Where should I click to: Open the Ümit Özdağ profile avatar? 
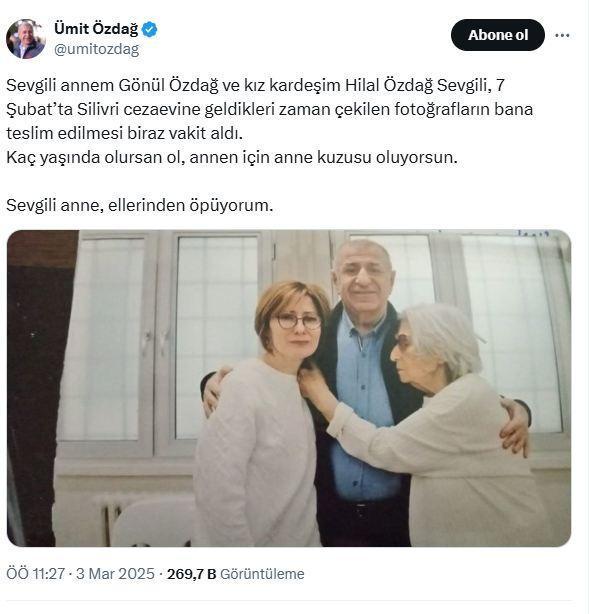coord(25,39)
